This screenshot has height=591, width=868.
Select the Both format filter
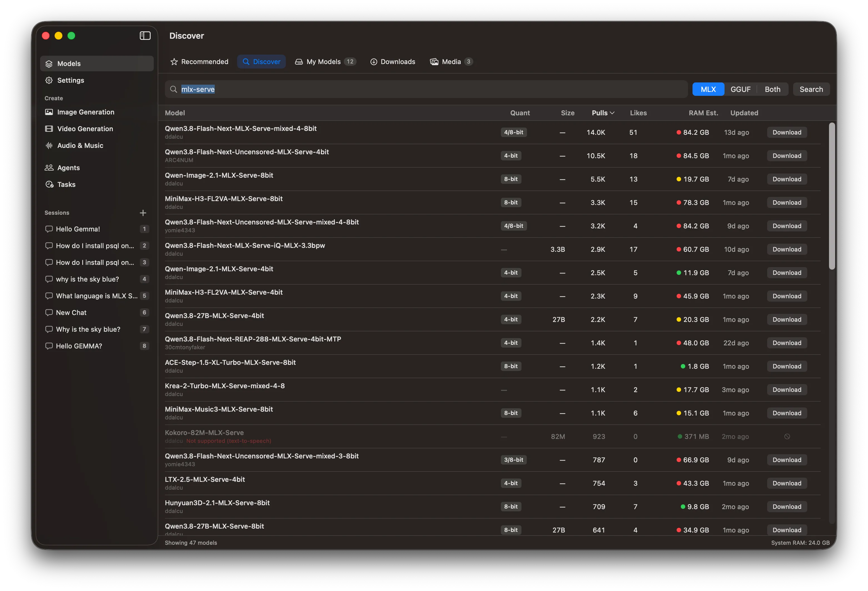click(772, 89)
